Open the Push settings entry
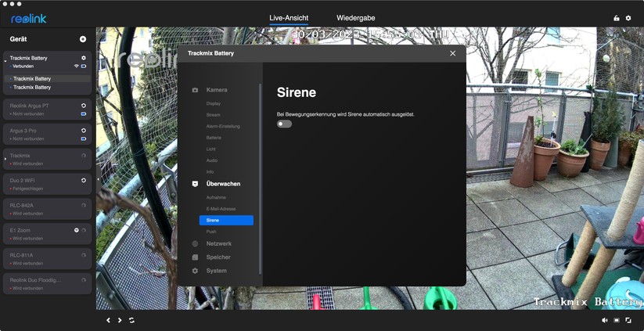This screenshot has height=331, width=644. pyautogui.click(x=211, y=232)
